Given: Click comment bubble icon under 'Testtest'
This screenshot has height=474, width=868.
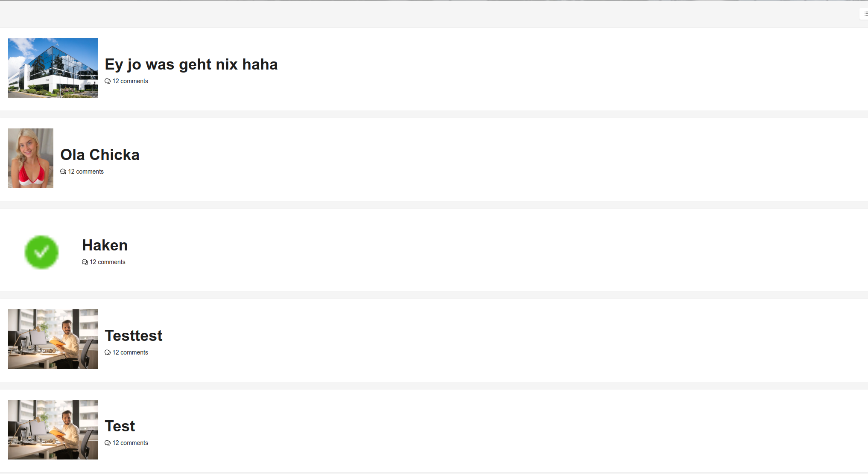Looking at the screenshot, I should point(108,352).
